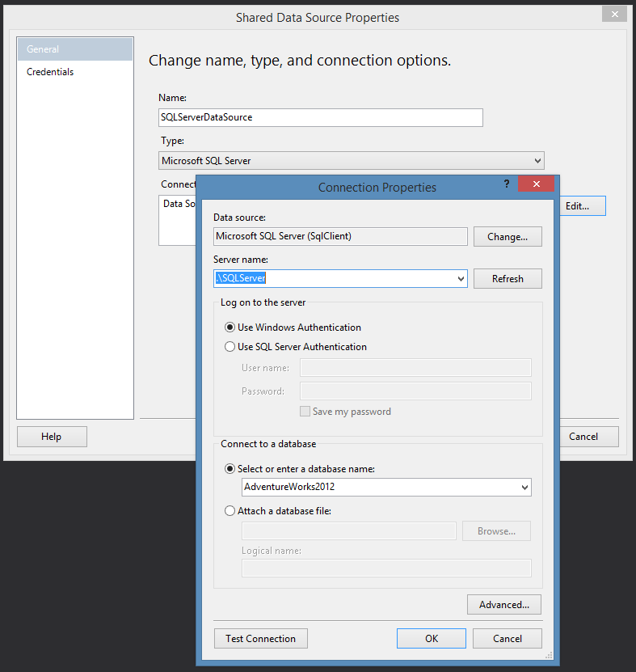Cancel the Connection Properties dialog

coord(507,639)
